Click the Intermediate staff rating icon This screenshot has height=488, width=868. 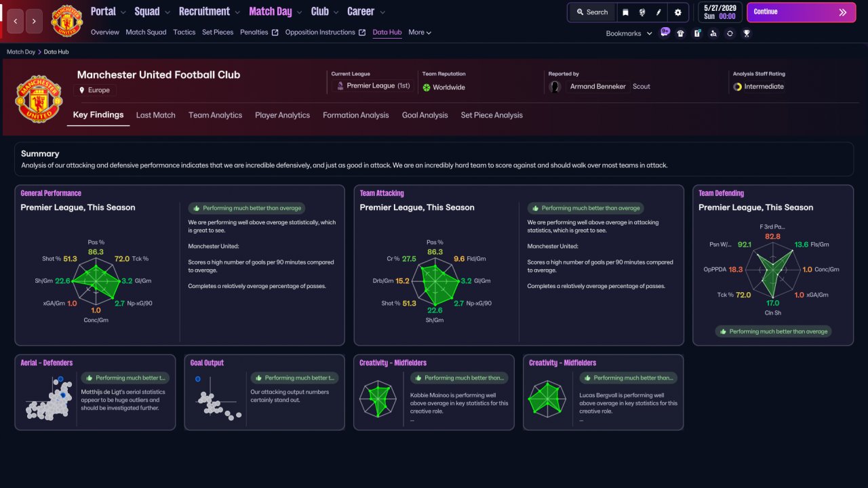(738, 87)
